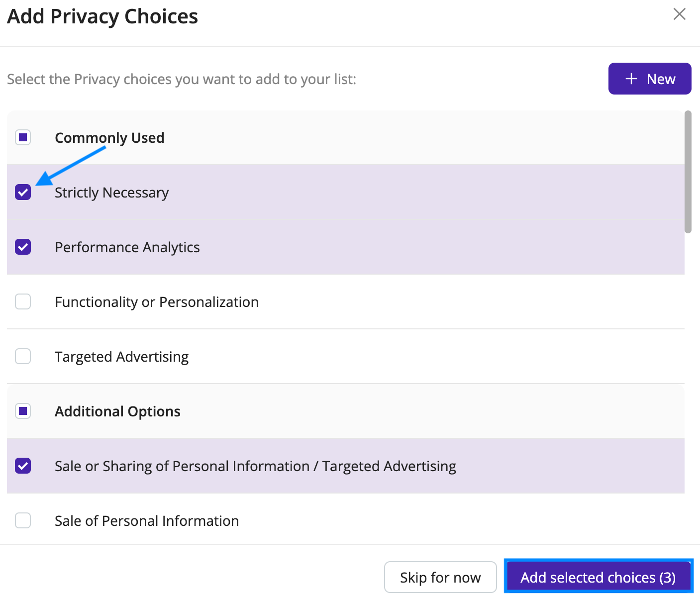The height and width of the screenshot is (599, 700).
Task: Click the list's vertical scrollbar
Action: coord(688,172)
